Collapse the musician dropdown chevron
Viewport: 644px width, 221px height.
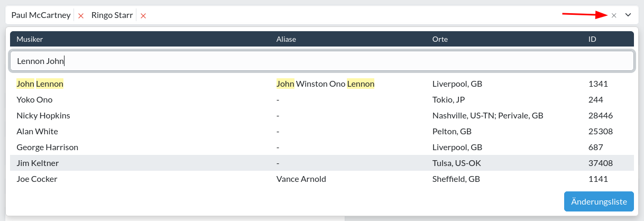pos(628,15)
